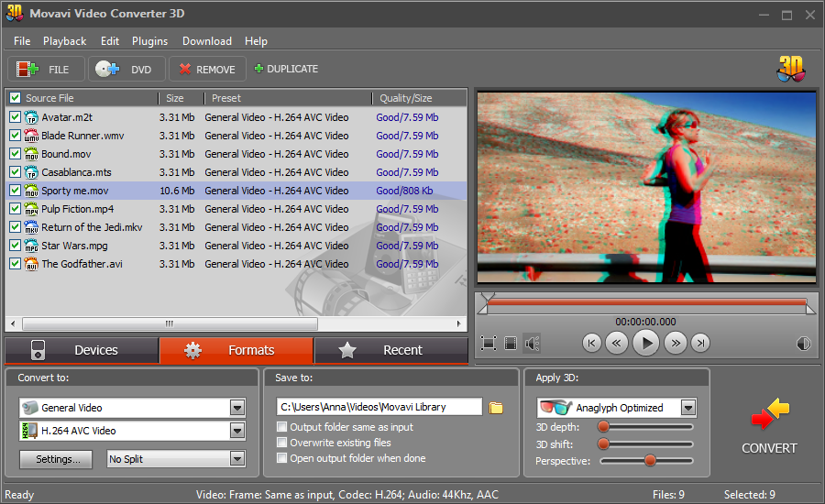Click the Perspective slider handle

point(650,460)
